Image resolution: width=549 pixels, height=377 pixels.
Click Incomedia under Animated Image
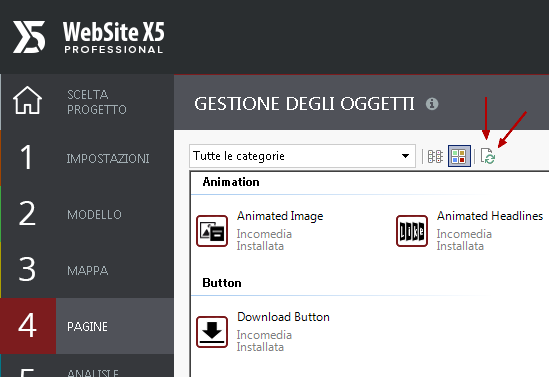(x=264, y=234)
